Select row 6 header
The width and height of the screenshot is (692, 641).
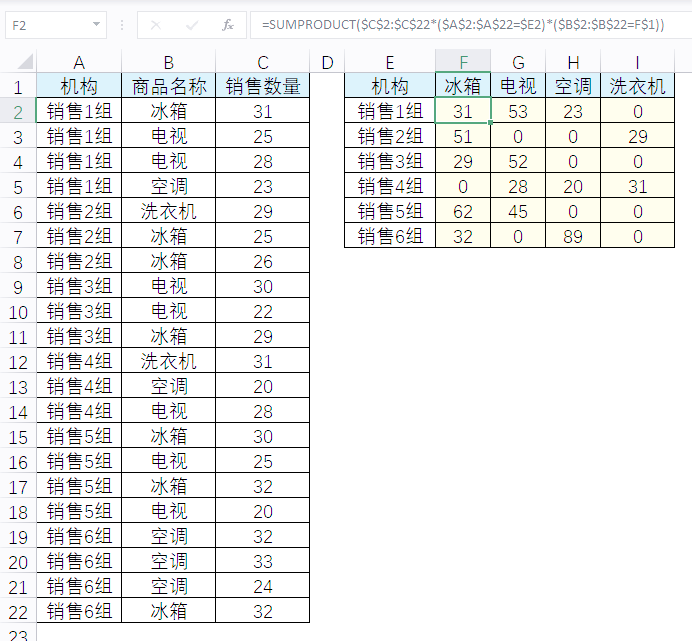(18, 212)
